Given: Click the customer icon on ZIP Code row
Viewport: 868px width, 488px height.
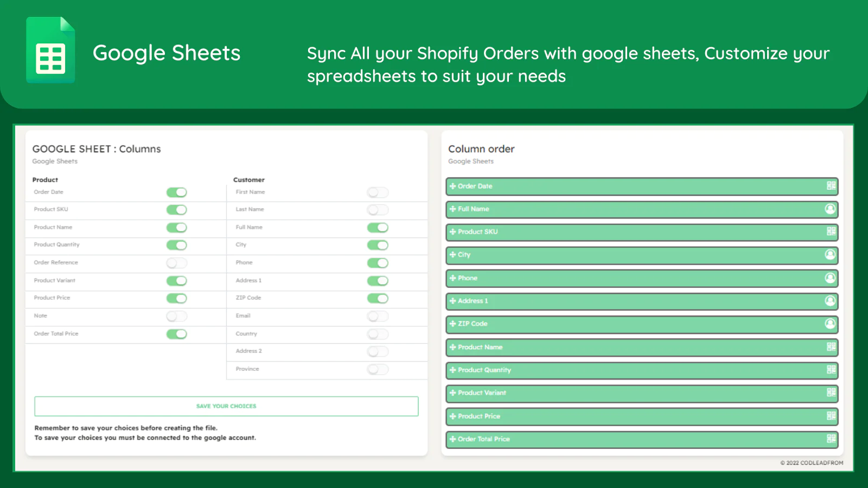Looking at the screenshot, I should pos(830,324).
